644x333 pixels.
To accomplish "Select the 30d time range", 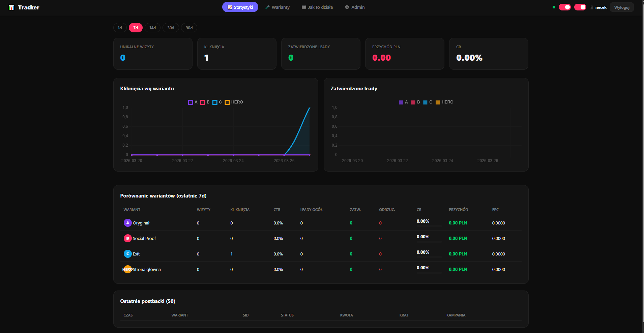I will point(171,28).
